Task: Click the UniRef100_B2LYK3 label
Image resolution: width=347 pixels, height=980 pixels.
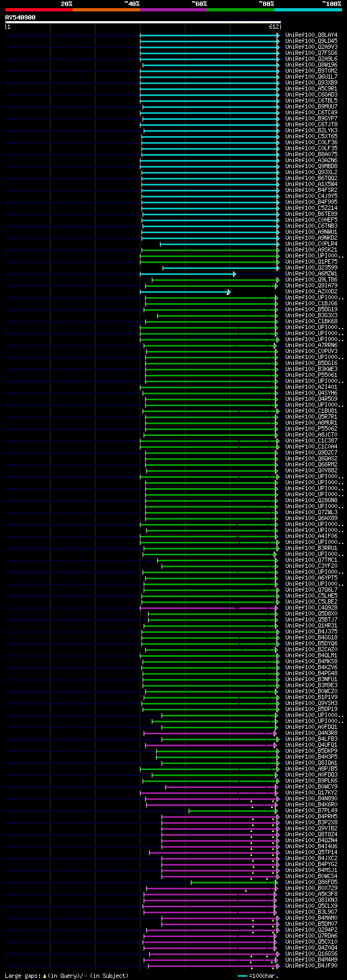Action: (x=311, y=131)
